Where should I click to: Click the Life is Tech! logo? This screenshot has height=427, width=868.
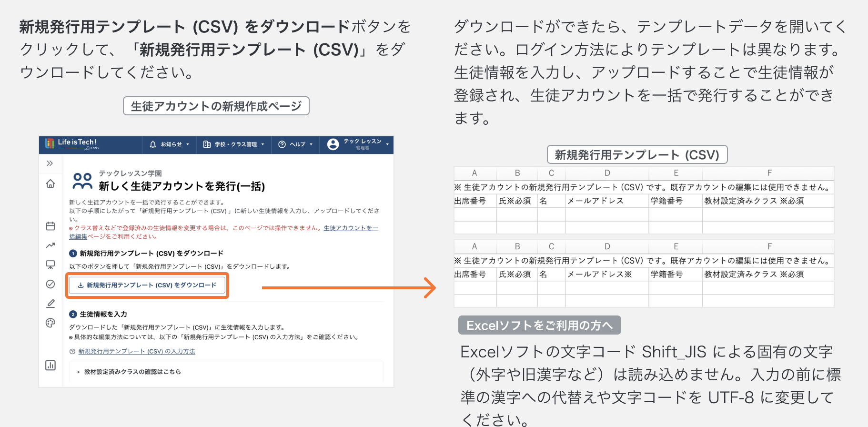point(72,144)
